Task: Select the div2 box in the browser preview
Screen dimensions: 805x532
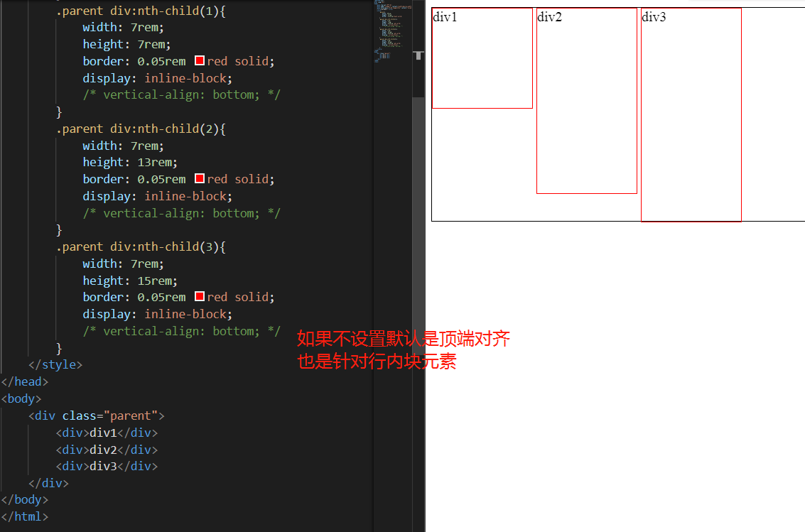Action: 587,99
